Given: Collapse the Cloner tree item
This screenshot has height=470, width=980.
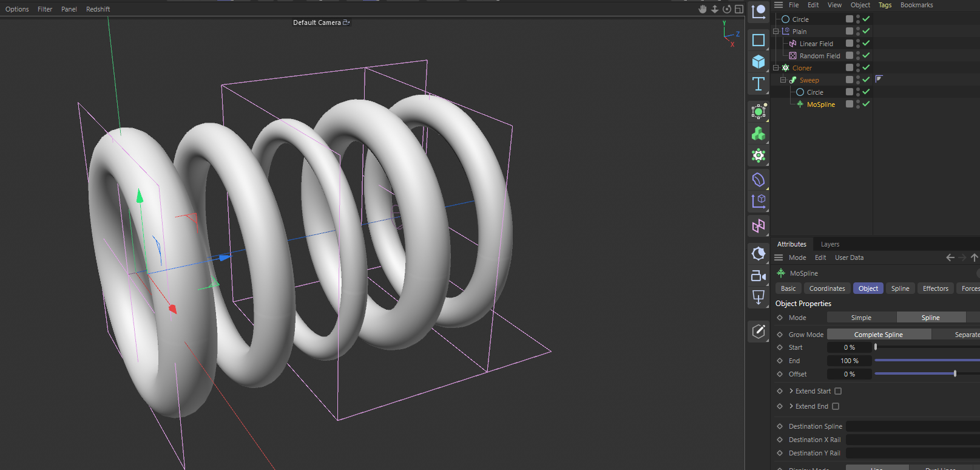Looking at the screenshot, I should (776, 68).
